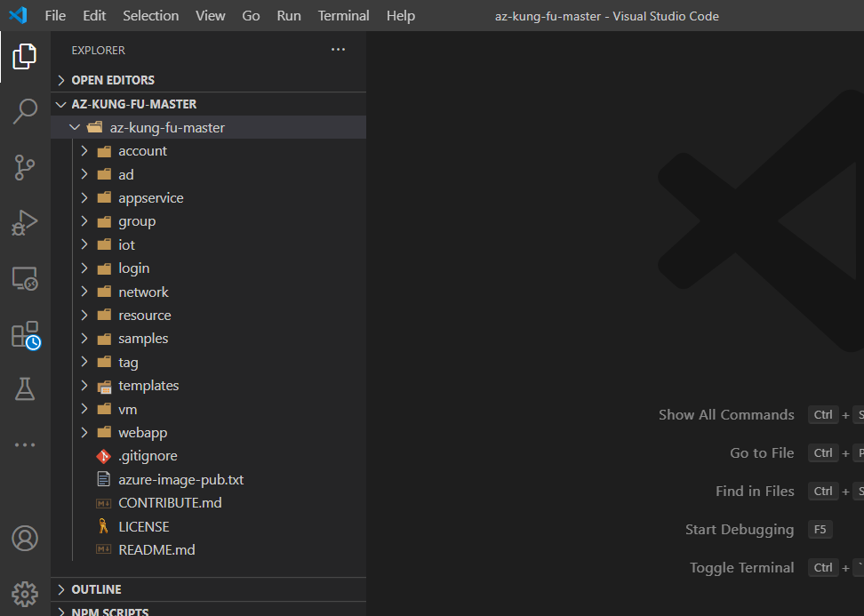Open the Search view in activity bar
The width and height of the screenshot is (864, 616).
coord(25,112)
